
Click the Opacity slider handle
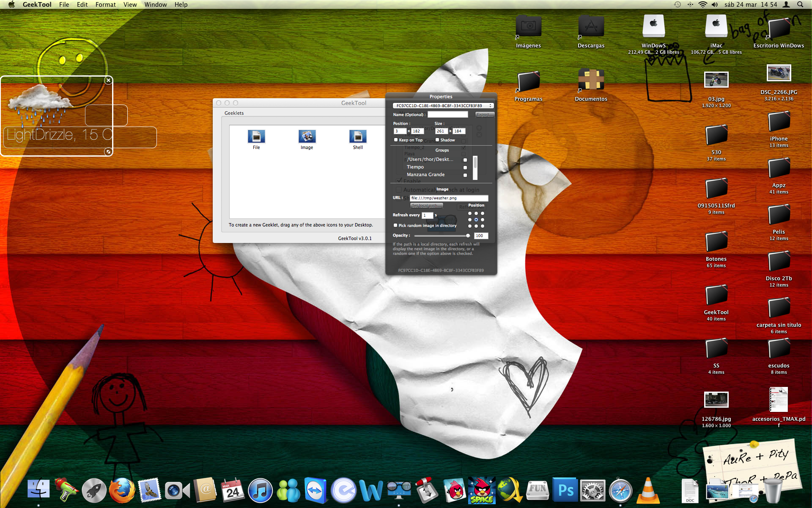pyautogui.click(x=468, y=235)
